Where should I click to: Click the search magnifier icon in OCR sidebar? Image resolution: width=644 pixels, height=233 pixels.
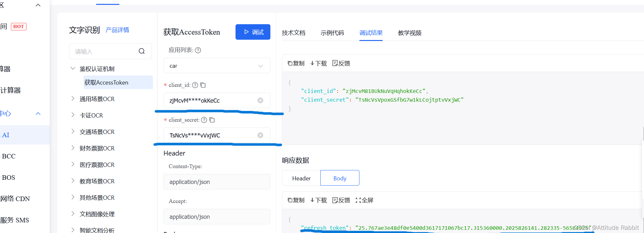[x=142, y=51]
